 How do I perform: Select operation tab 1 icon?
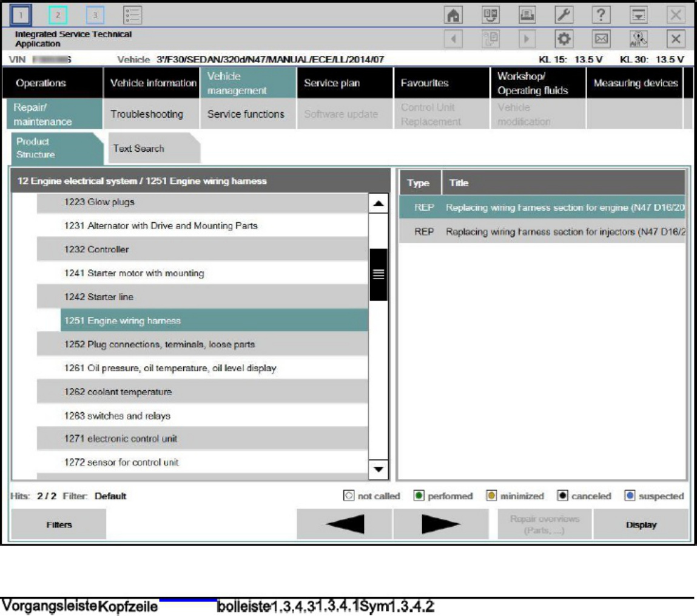(21, 15)
